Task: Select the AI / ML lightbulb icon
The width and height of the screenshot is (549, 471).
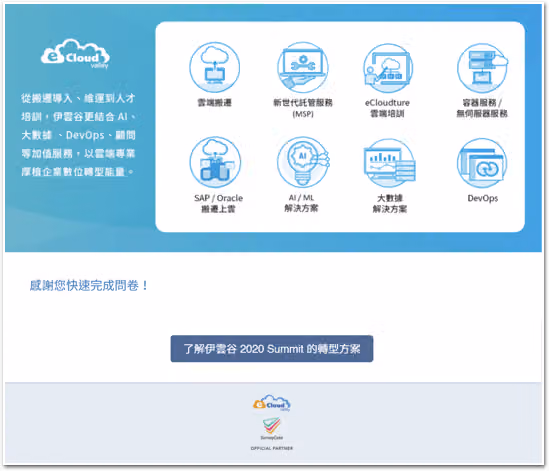Action: pos(303,162)
